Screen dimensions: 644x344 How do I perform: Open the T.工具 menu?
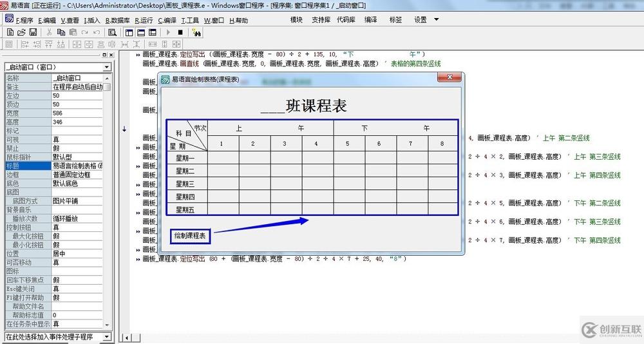[190, 20]
